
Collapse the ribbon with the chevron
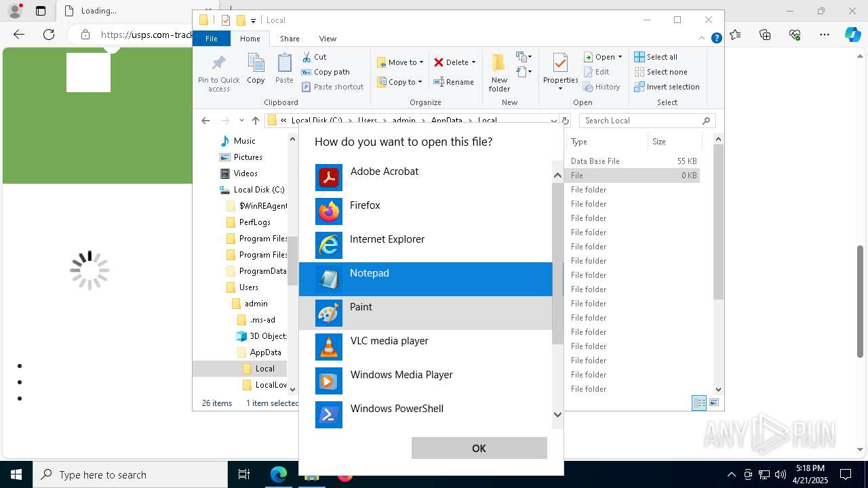[703, 39]
